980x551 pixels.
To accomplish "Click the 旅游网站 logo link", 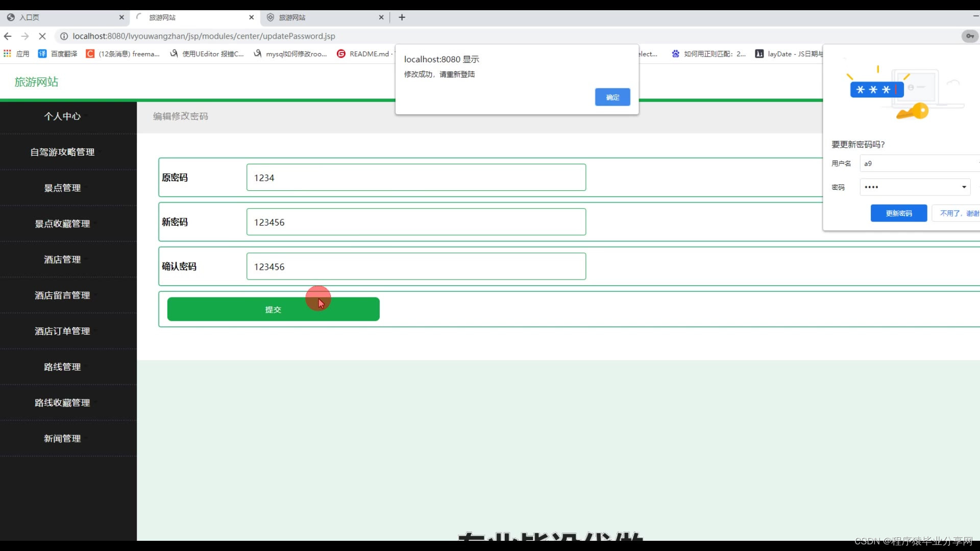I will point(36,82).
